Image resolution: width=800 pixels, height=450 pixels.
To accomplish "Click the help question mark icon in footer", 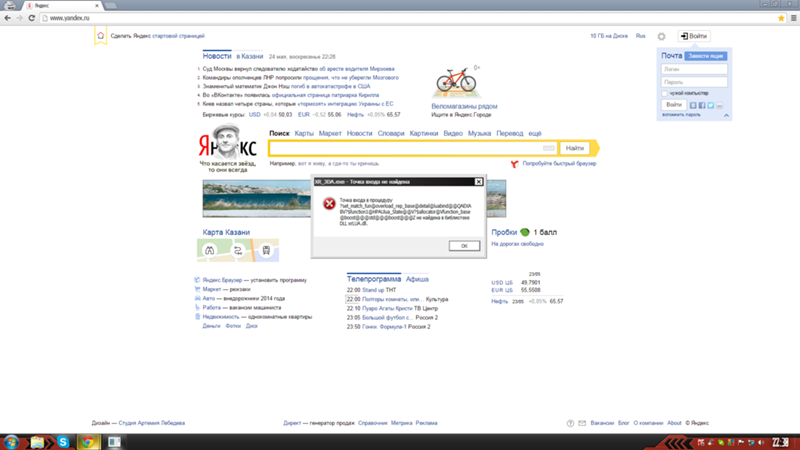I will tap(570, 423).
